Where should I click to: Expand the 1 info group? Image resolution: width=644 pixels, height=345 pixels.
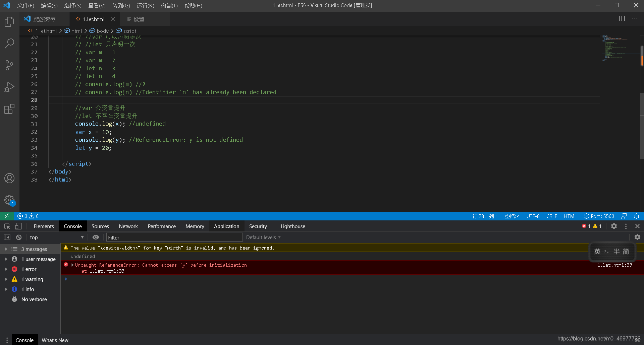coord(6,289)
